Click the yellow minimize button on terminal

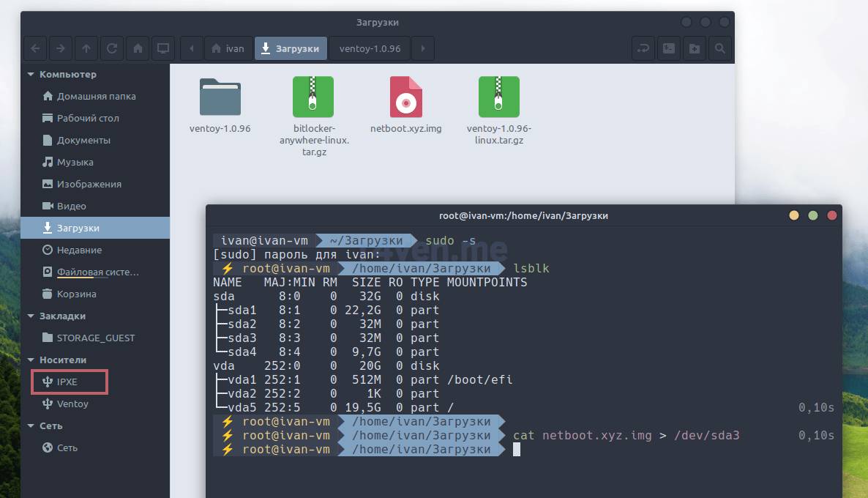[x=794, y=215]
